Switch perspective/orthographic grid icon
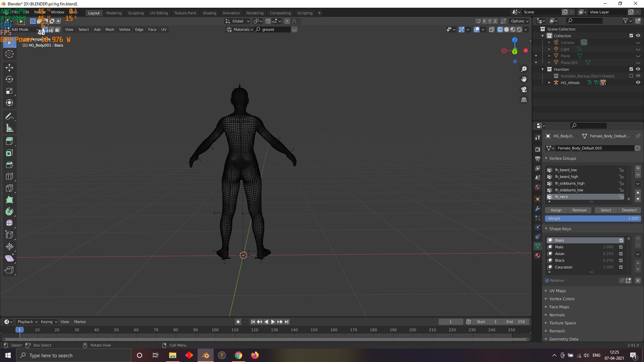Image resolution: width=644 pixels, height=362 pixels. [524, 100]
